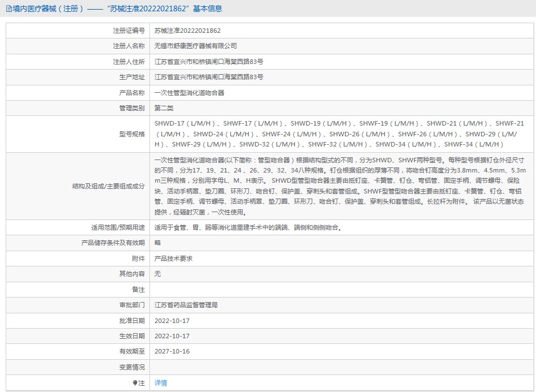The image size is (536, 392).
Task: Click the approval department 江苏省药品监督管理局
Action: pyautogui.click(x=186, y=305)
